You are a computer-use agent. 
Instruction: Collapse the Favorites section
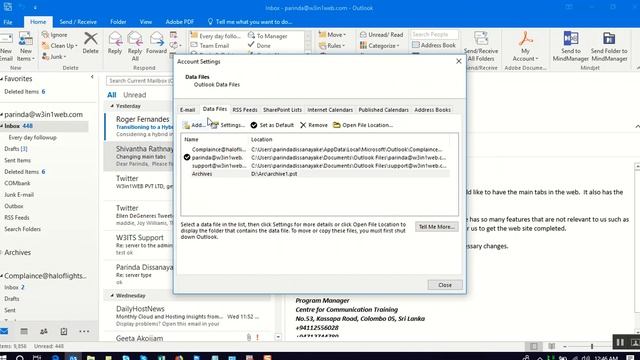pyautogui.click(x=2, y=79)
